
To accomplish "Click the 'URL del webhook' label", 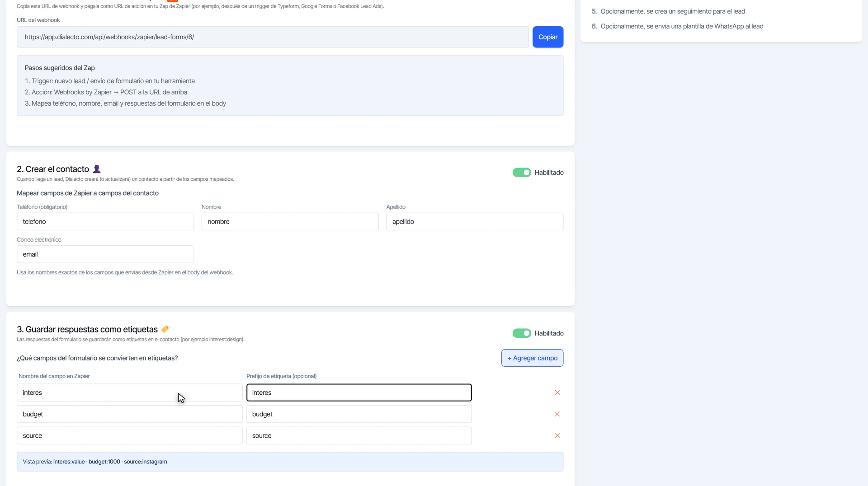I will (38, 20).
